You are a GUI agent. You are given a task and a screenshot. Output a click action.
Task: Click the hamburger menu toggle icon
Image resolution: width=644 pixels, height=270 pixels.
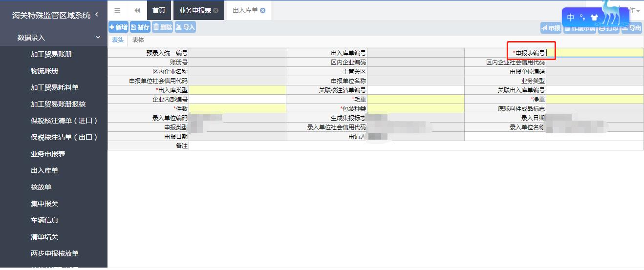117,10
